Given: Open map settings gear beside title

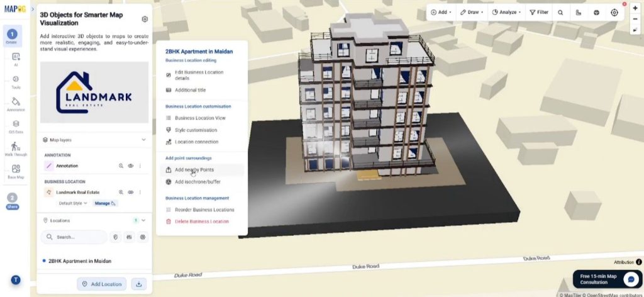Looking at the screenshot, I should [x=145, y=20].
